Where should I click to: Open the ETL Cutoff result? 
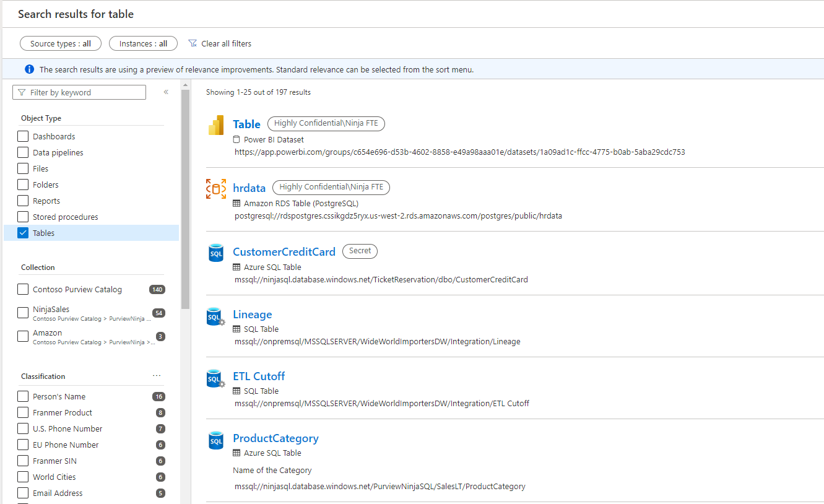click(x=259, y=376)
